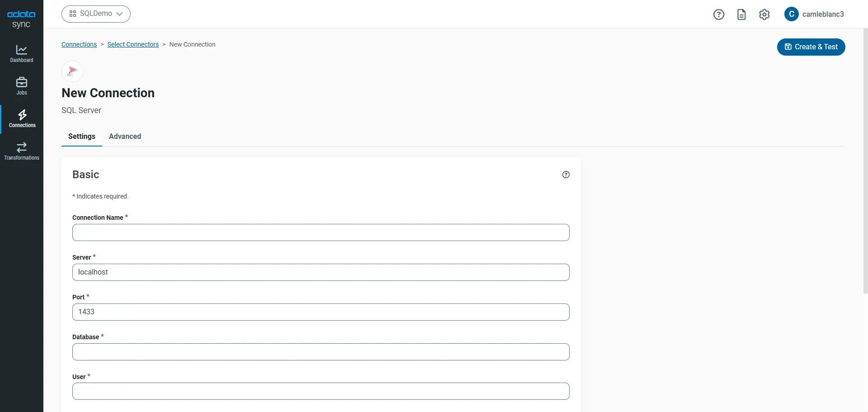
Task: Focus the Database input field
Action: [321, 352]
